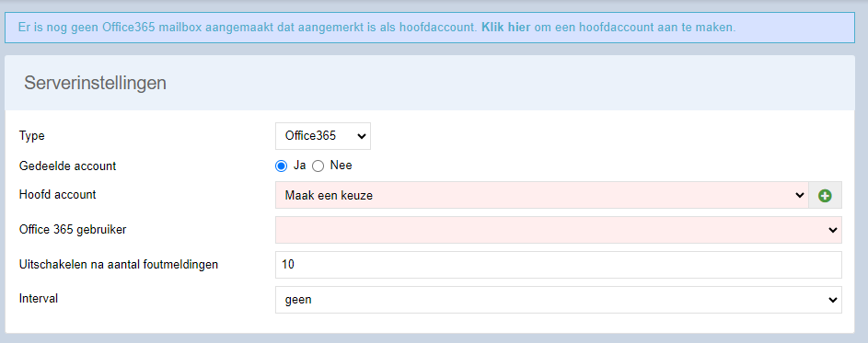The width and height of the screenshot is (868, 343).
Task: Open the Hoofd account Maak een keuze dropdown
Action: click(542, 195)
